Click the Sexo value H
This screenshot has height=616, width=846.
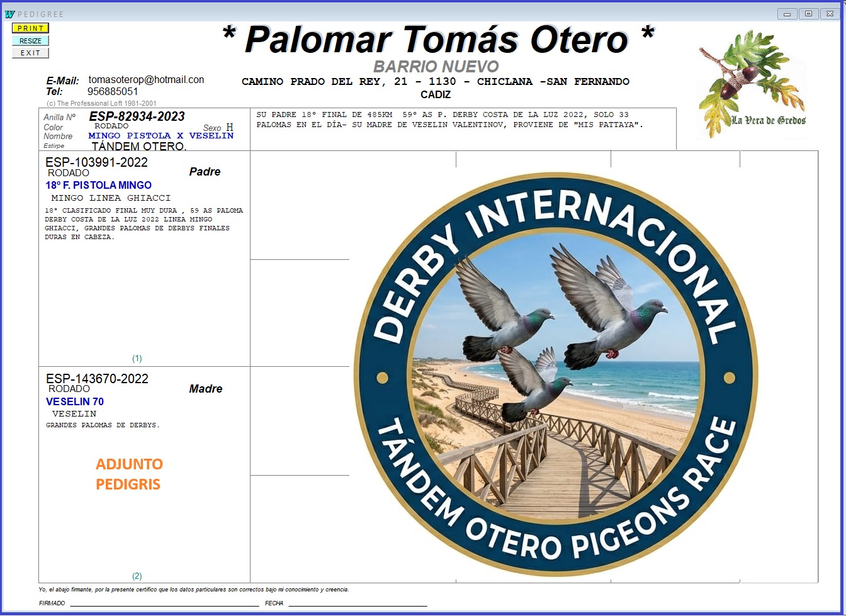[x=230, y=127]
